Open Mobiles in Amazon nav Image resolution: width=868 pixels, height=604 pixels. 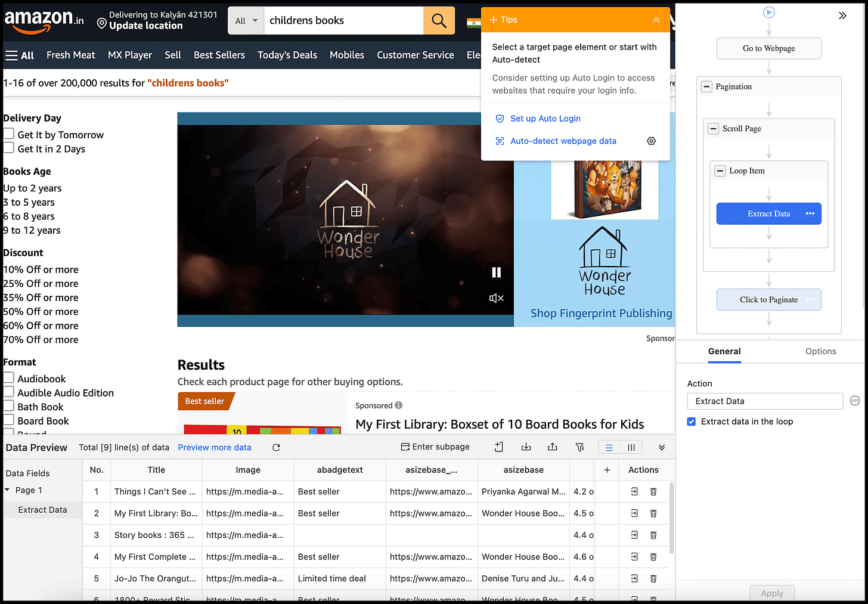pyautogui.click(x=347, y=55)
